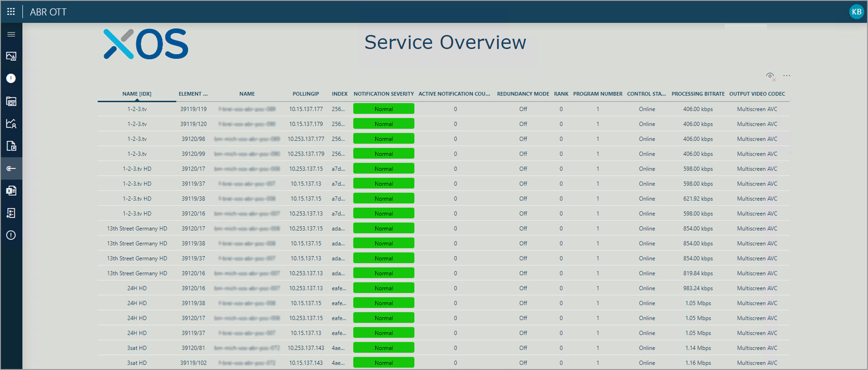Sort by POLLINGIP column header
868x370 pixels.
coord(306,94)
